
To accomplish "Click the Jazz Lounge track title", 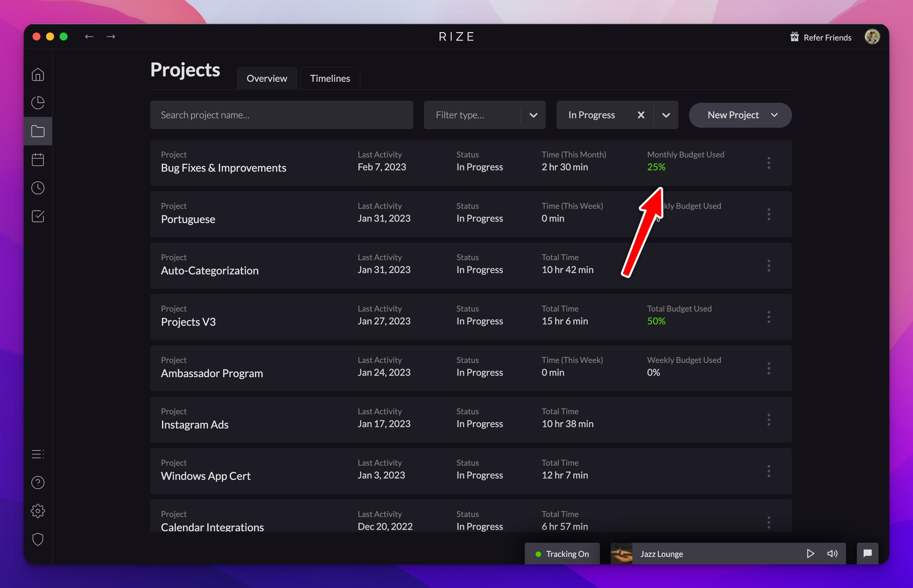I will 662,554.
